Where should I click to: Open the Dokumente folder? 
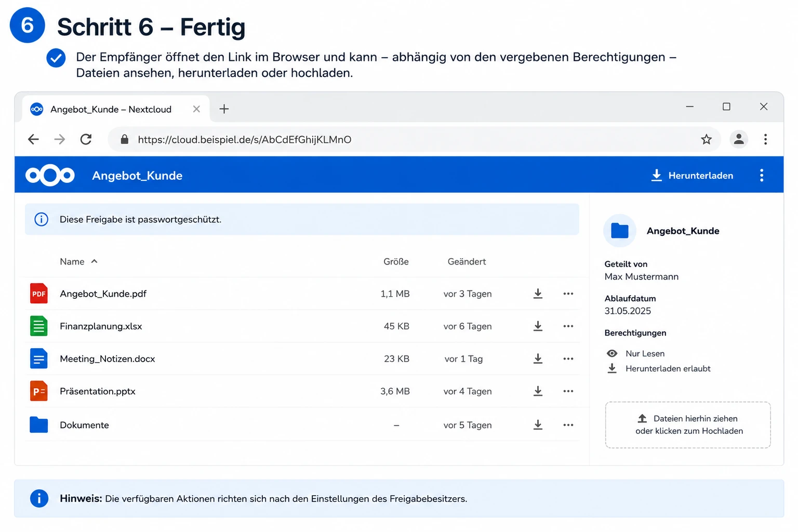tap(84, 425)
